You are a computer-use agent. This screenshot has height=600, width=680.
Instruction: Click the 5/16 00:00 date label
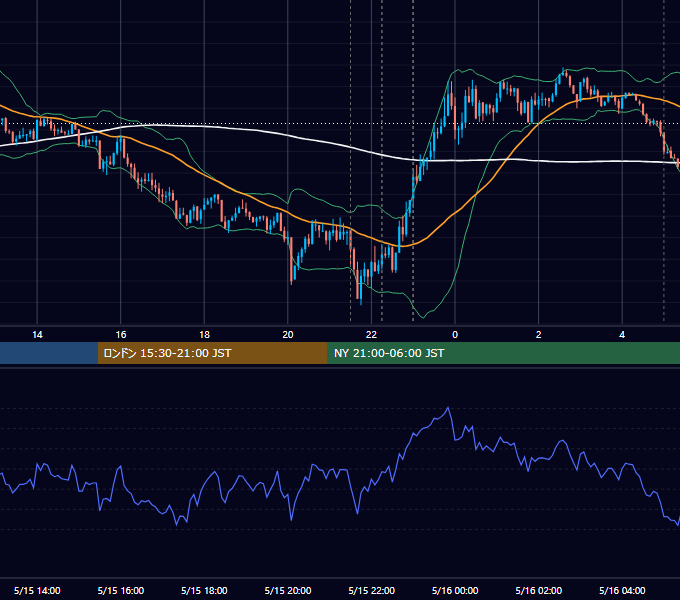click(x=455, y=590)
